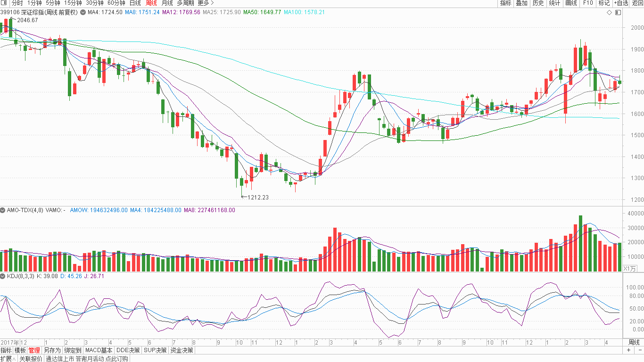644x362 pixels.
Task: Add to watchlist with +自选
Action: click(x=621, y=3)
